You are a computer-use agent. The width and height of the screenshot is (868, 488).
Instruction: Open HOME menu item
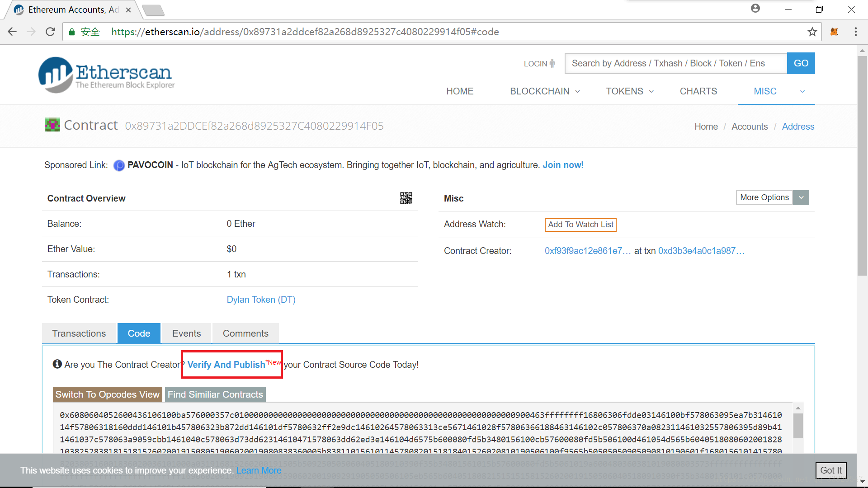tap(460, 91)
